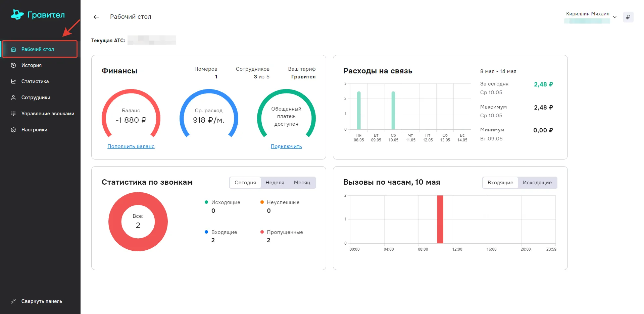Click the Вс 14.05 axis label
This screenshot has height=314, width=644.
tap(462, 138)
